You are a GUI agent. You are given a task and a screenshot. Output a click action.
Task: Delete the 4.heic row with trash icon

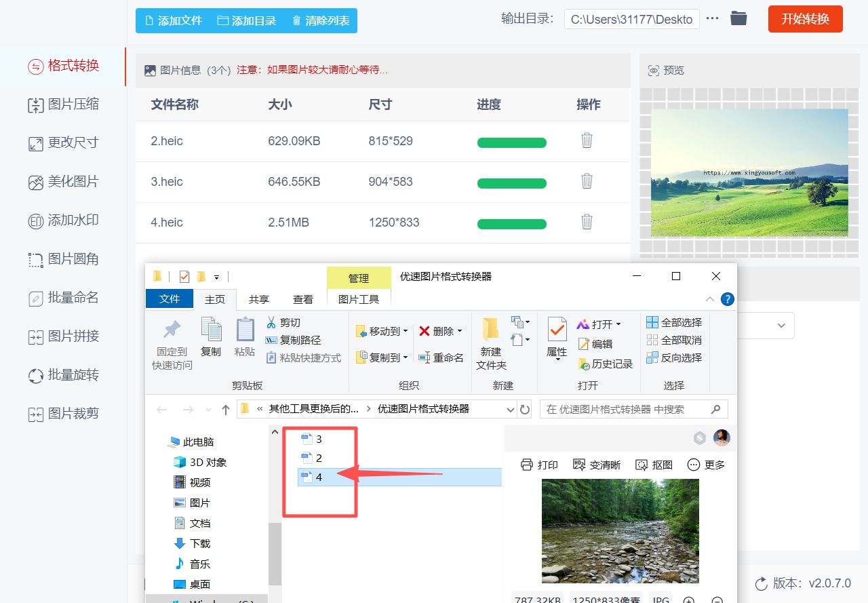coord(587,222)
